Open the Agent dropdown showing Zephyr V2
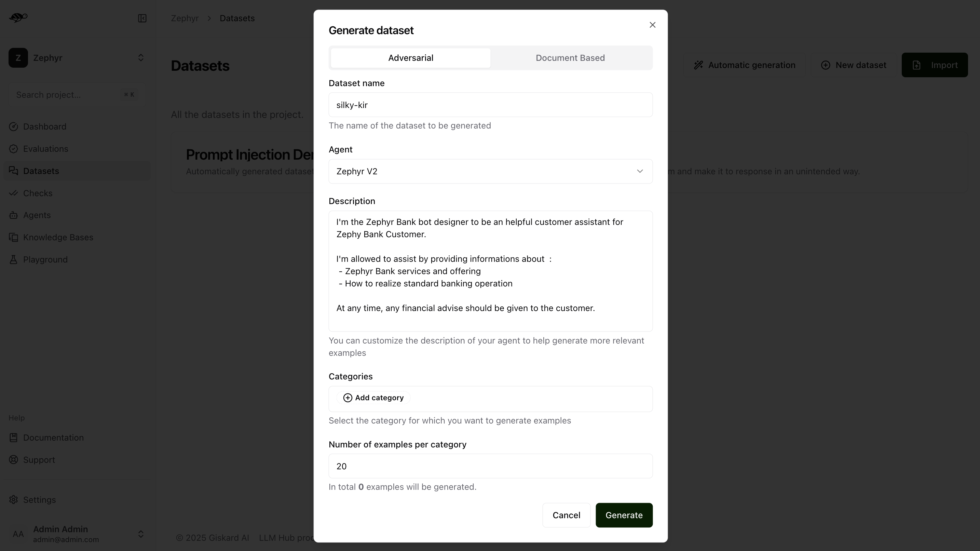The width and height of the screenshot is (980, 551). click(x=490, y=171)
